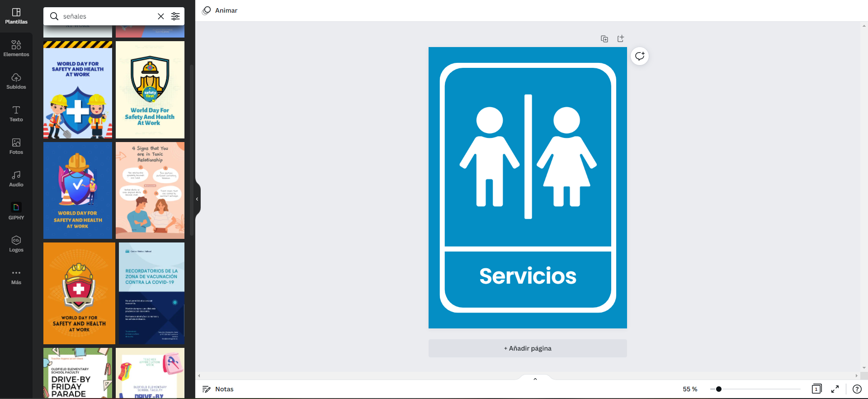Adjust the zoom slider handle
The width and height of the screenshot is (868, 399).
tap(719, 389)
